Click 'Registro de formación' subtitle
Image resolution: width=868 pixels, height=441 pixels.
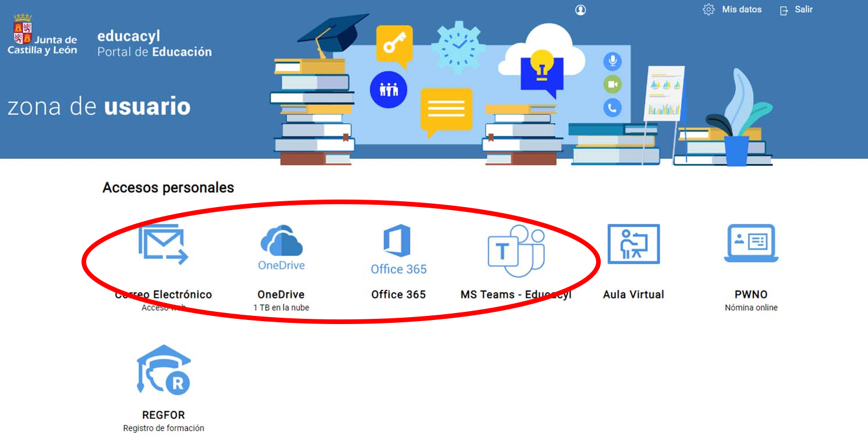[164, 428]
